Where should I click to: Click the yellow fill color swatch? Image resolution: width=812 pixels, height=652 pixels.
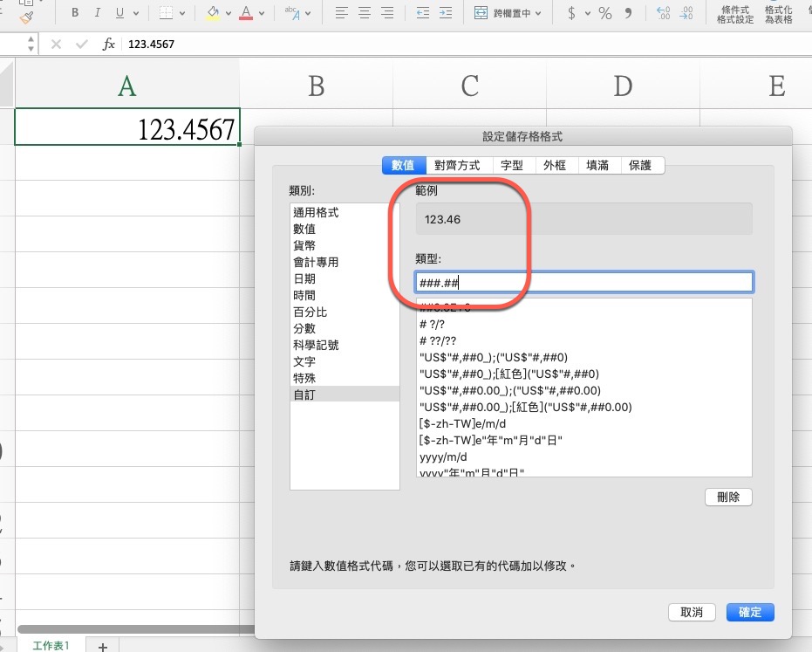tap(213, 13)
